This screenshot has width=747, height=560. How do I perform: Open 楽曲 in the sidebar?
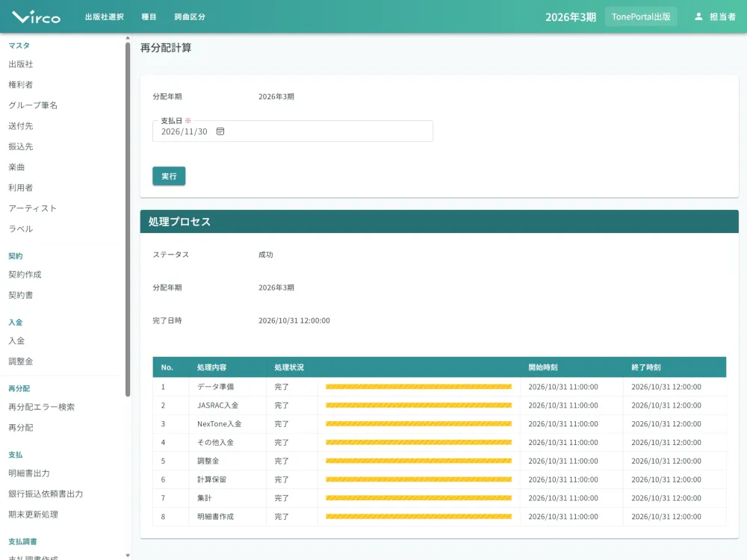point(16,167)
